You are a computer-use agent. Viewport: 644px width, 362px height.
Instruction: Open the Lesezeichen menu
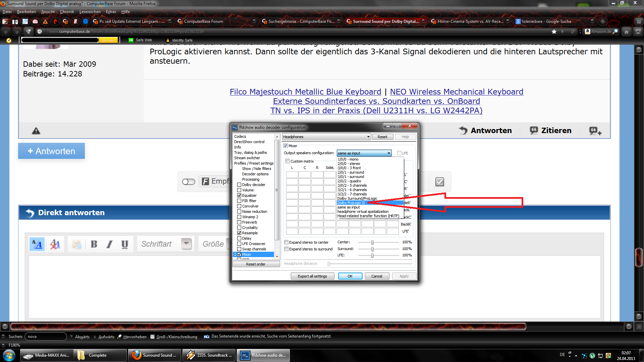click(90, 12)
